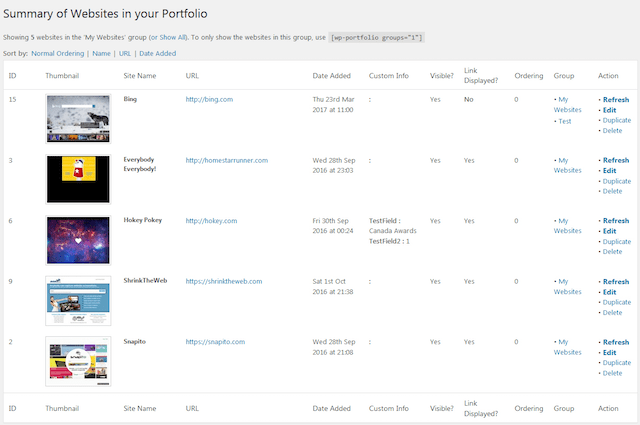Sort websites by Date Added
Image resolution: width=640 pixels, height=425 pixels.
[158, 53]
